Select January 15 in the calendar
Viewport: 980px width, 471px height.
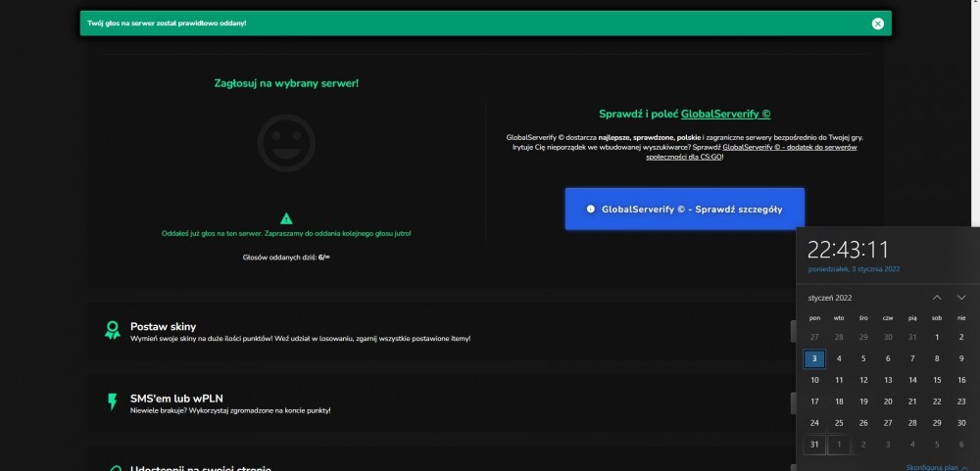(937, 380)
